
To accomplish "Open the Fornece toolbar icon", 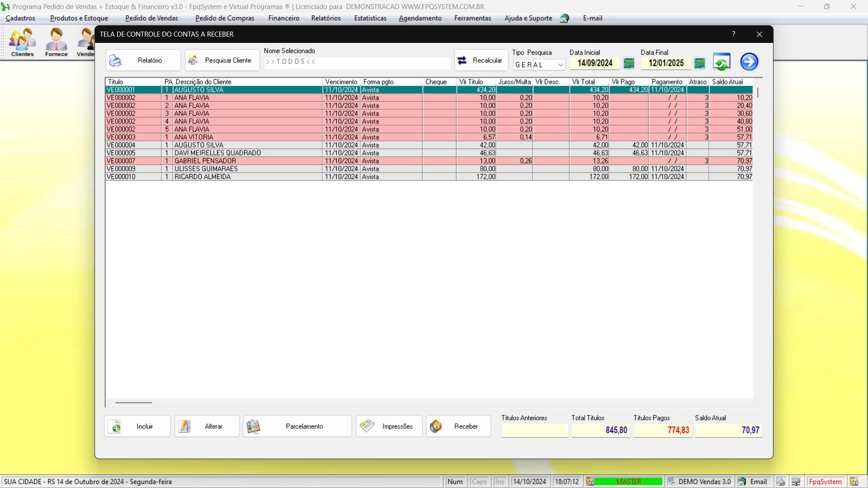I will pos(57,42).
